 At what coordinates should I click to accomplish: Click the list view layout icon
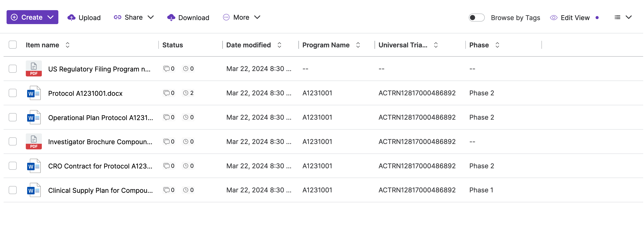tap(617, 18)
